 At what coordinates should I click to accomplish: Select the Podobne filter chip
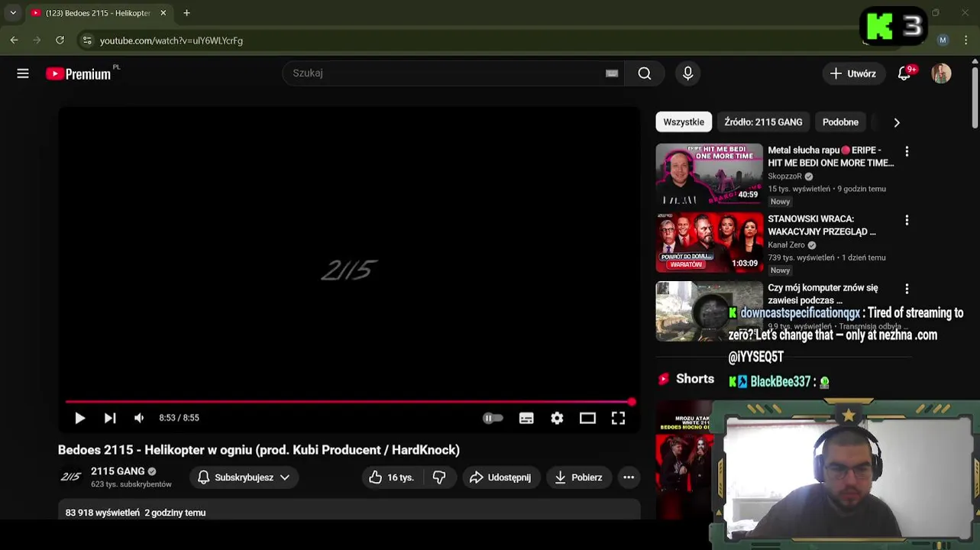click(x=840, y=122)
